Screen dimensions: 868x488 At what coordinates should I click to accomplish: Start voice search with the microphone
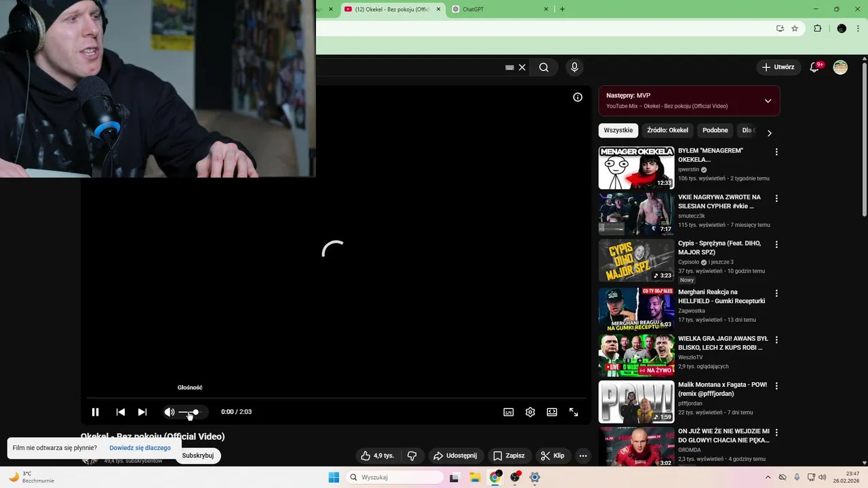pos(574,67)
